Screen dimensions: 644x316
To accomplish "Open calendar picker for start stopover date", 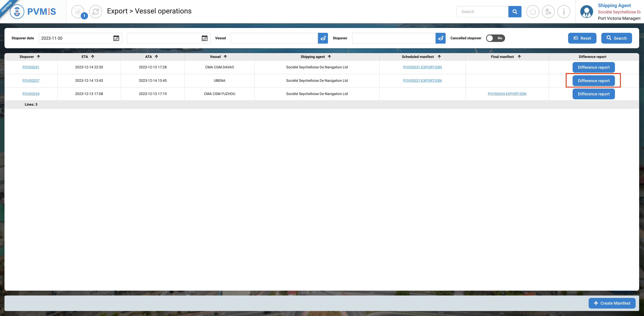I will [116, 38].
